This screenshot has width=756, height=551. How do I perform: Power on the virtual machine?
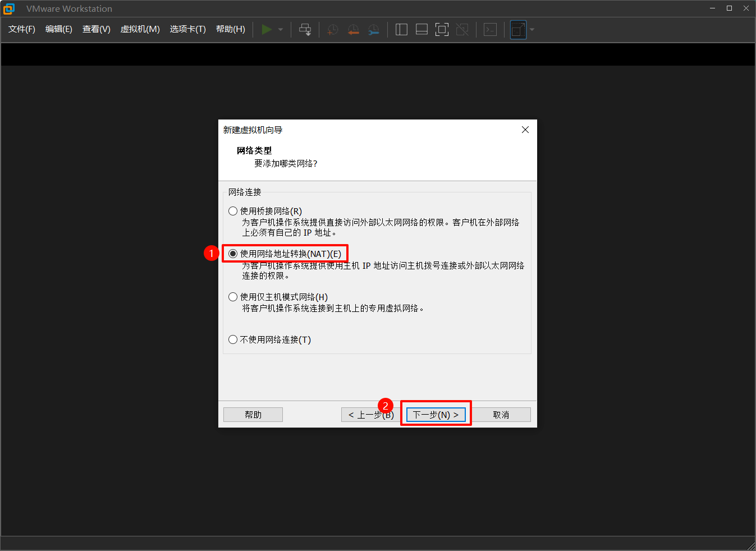pos(267,29)
